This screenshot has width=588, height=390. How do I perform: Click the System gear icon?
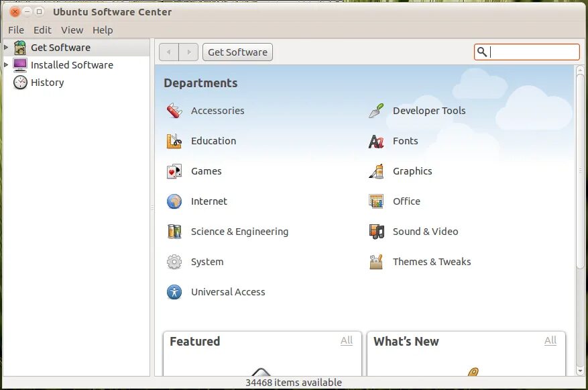pyautogui.click(x=174, y=262)
